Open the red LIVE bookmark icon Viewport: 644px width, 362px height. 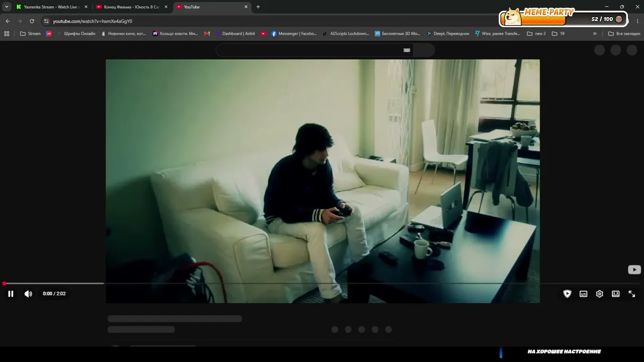[49, 34]
